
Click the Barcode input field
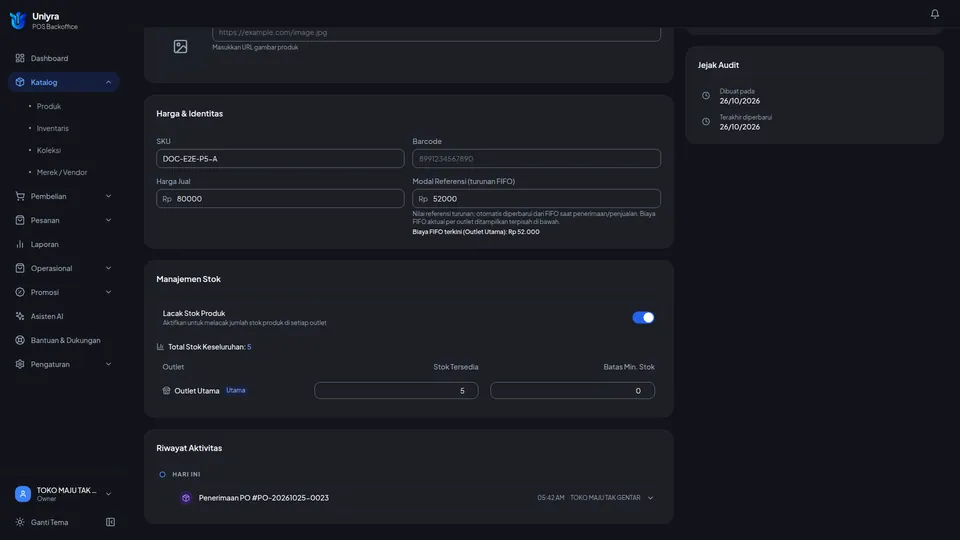click(x=536, y=159)
